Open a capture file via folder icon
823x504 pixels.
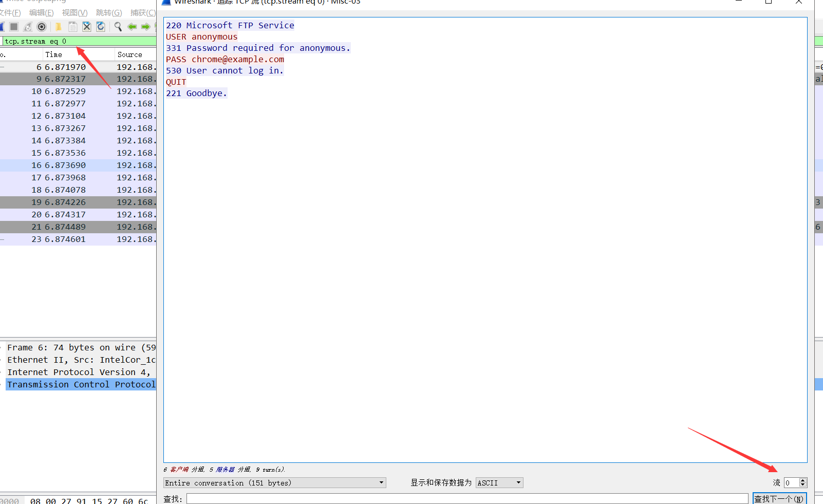[x=59, y=27]
